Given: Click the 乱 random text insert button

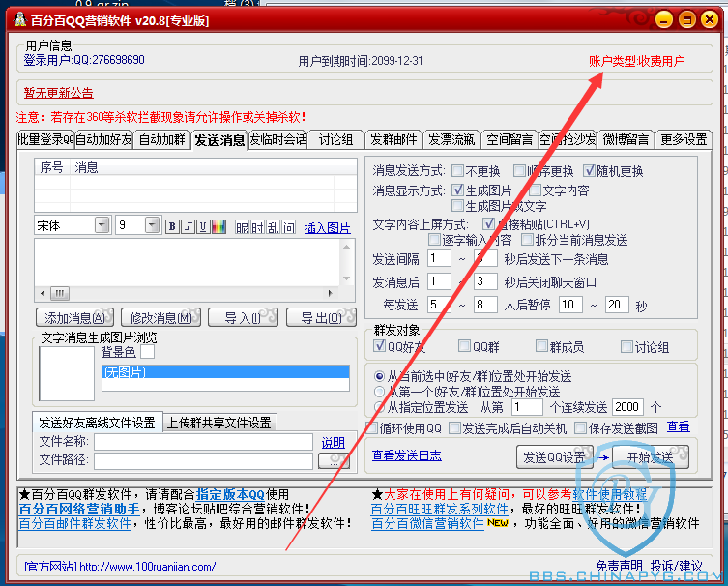Looking at the screenshot, I should (273, 227).
